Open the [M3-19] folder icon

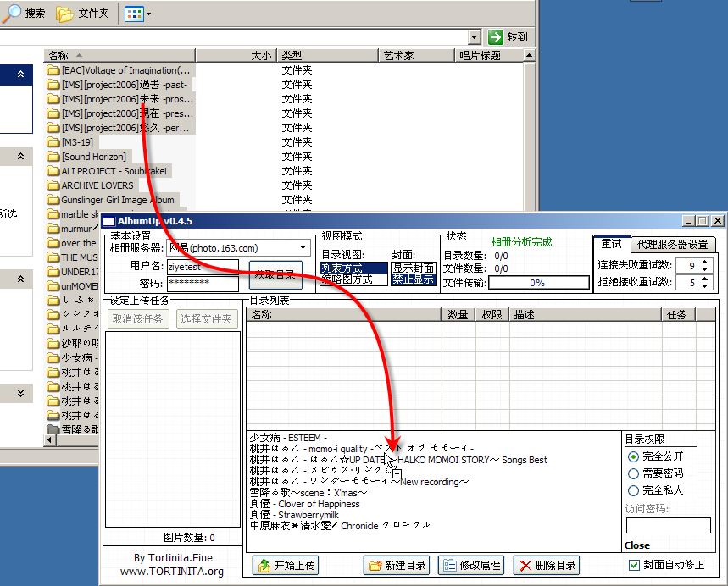coord(53,142)
